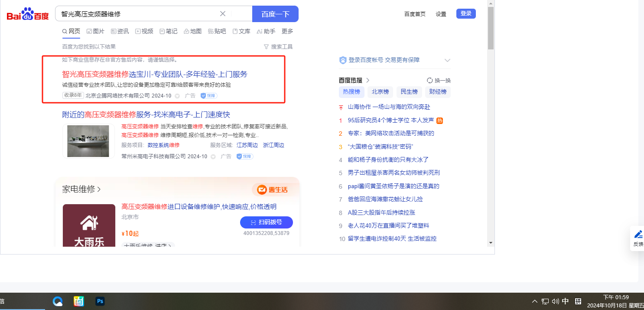Click the 换一换 refresh icon in hot search
The image size is (644, 310).
(430, 81)
